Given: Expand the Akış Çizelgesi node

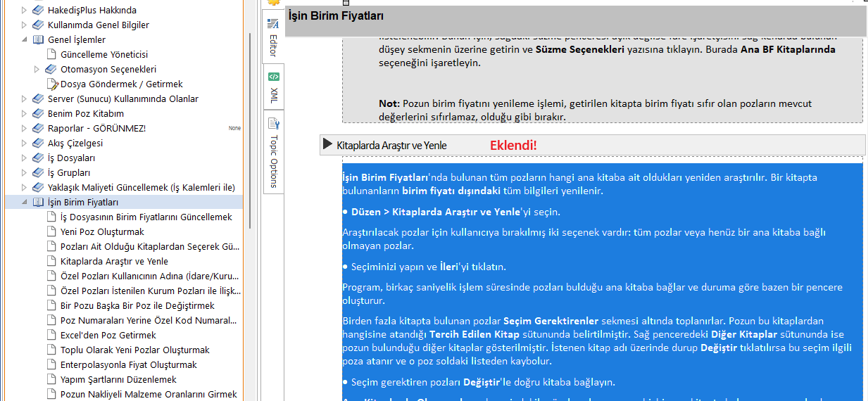Looking at the screenshot, I should click(x=24, y=144).
